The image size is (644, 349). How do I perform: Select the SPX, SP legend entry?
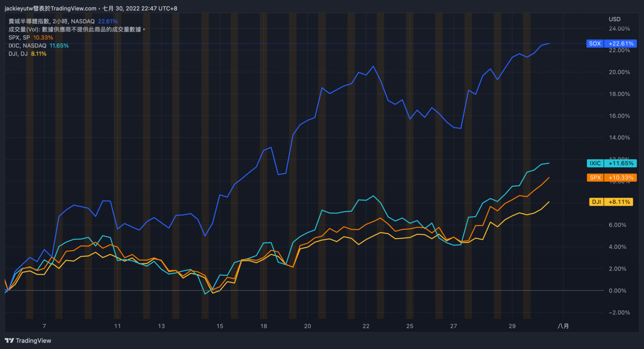19,37
